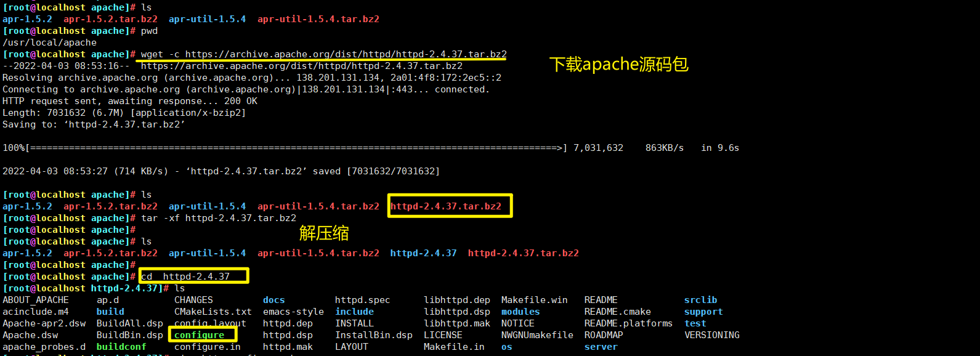The image size is (980, 356).
Task: Click the green configure script name
Action: coord(199,335)
